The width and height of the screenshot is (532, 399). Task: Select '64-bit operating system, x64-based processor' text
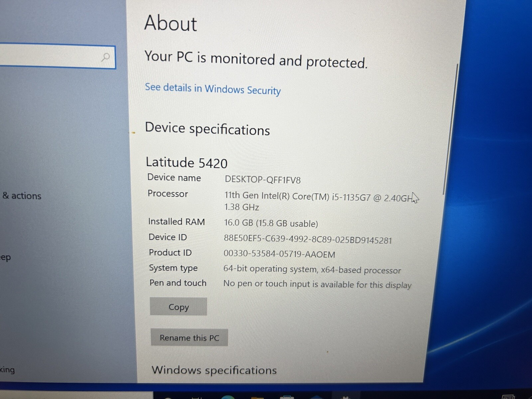click(312, 270)
